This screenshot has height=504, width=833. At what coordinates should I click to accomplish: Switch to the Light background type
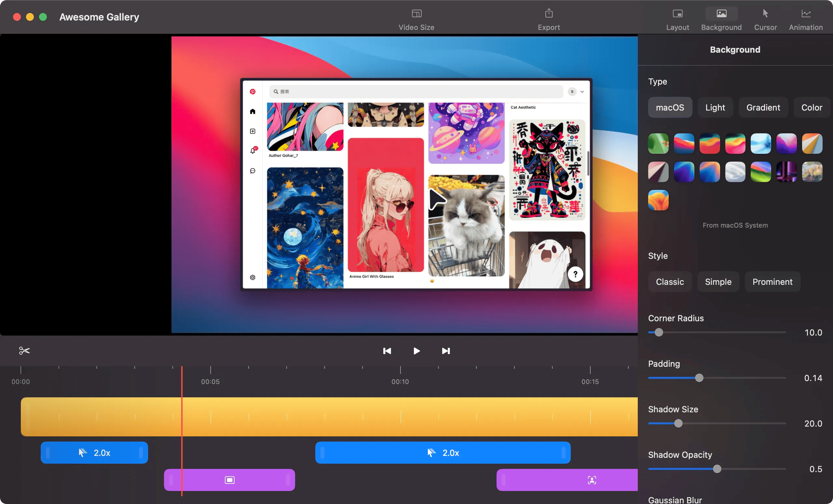click(x=715, y=107)
